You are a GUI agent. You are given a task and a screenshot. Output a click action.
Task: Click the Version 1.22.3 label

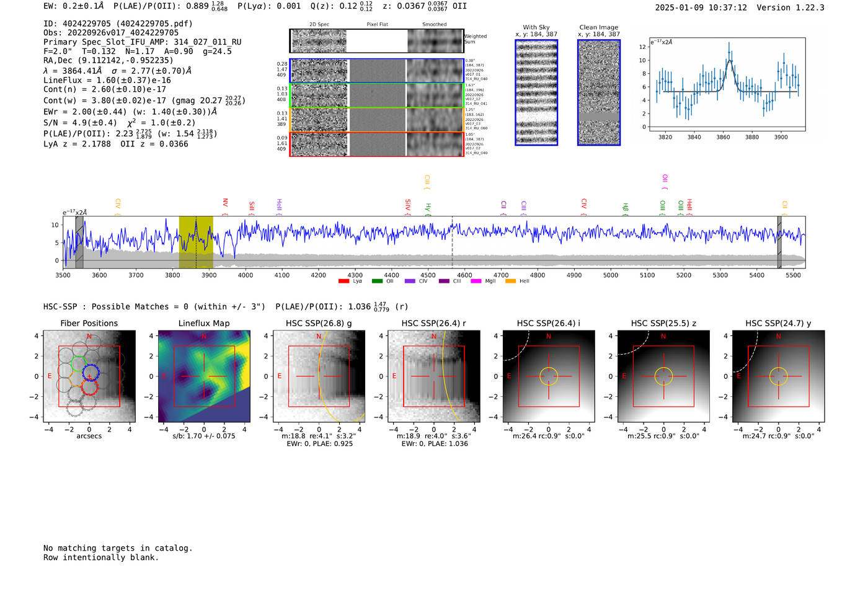click(790, 7)
